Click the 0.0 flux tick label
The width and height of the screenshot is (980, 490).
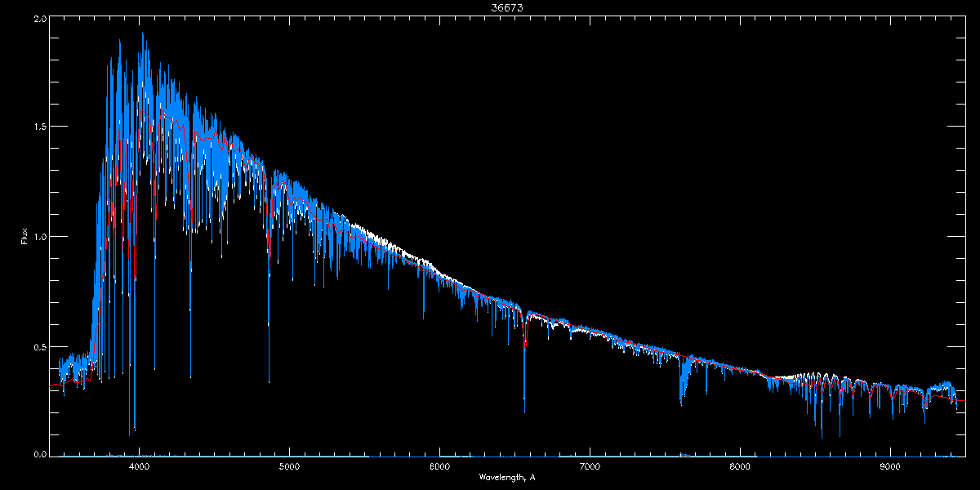(39, 453)
